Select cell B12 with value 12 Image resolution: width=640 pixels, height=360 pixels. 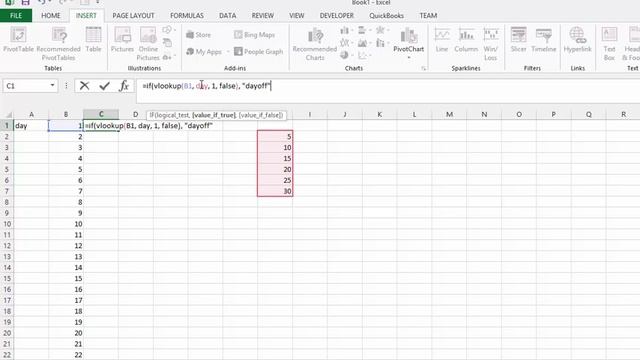pyautogui.click(x=66, y=246)
